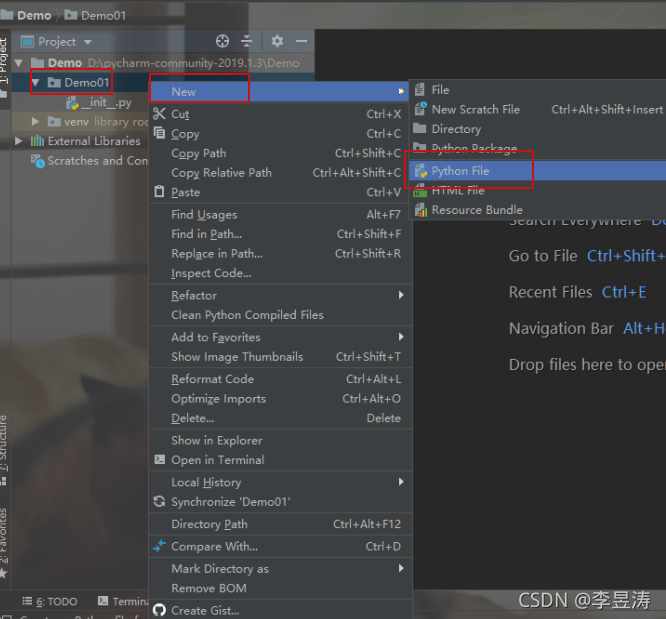Screen dimensions: 666x619
Task: Click the __init__.py Python file icon
Action: (72, 102)
